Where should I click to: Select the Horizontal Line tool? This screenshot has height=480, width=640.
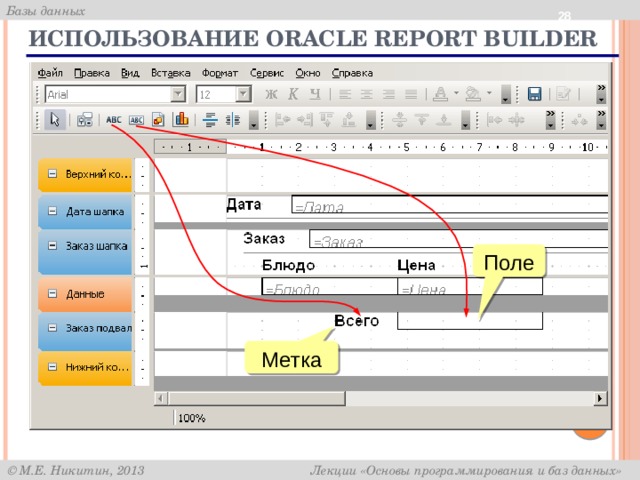(210, 120)
